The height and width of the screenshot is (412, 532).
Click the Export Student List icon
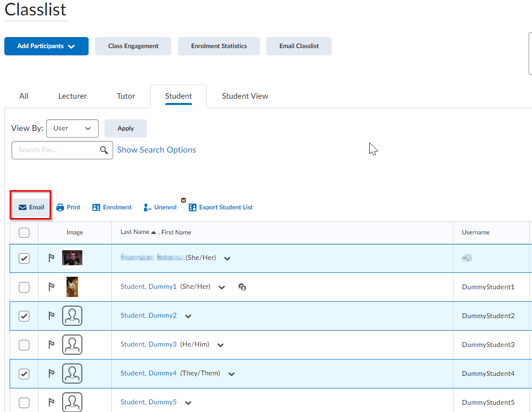193,207
